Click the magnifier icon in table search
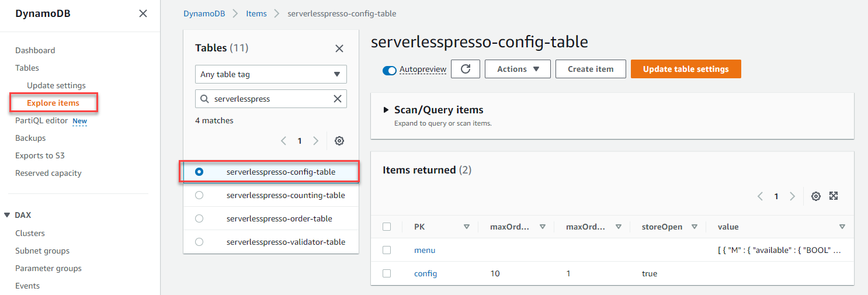 (204, 99)
